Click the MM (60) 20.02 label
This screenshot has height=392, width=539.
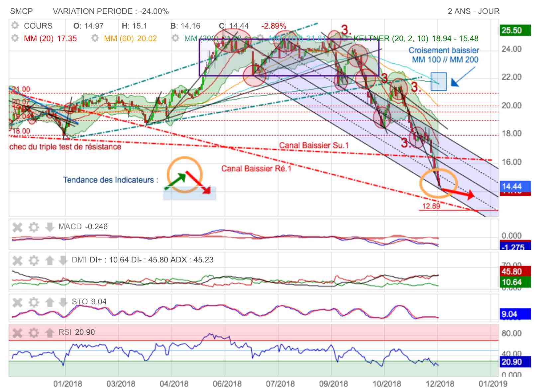130,39
